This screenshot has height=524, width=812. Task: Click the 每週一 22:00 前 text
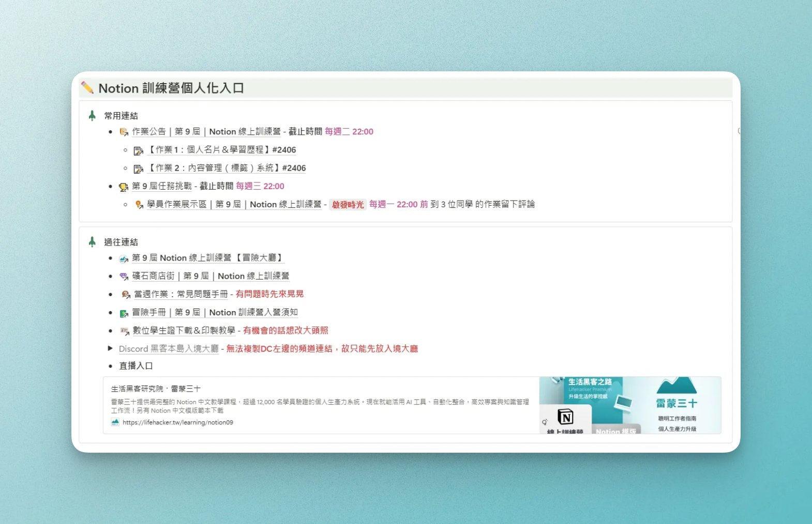pyautogui.click(x=399, y=204)
